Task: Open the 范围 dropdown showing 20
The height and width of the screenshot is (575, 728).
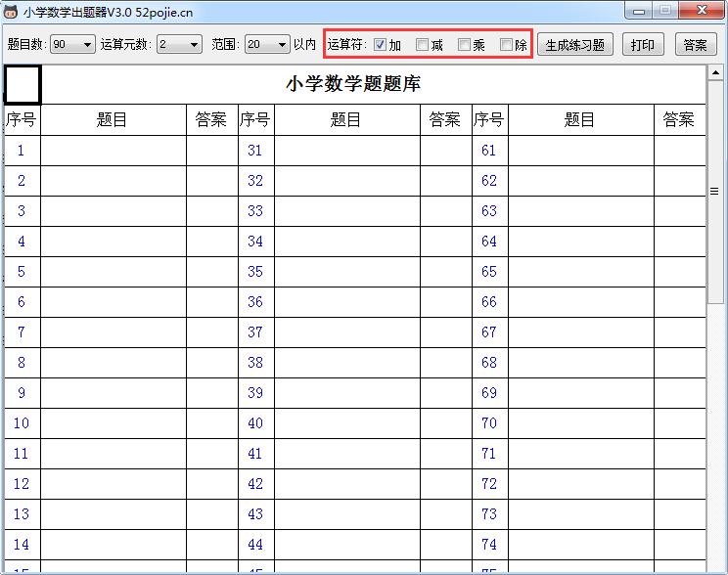Action: (267, 45)
